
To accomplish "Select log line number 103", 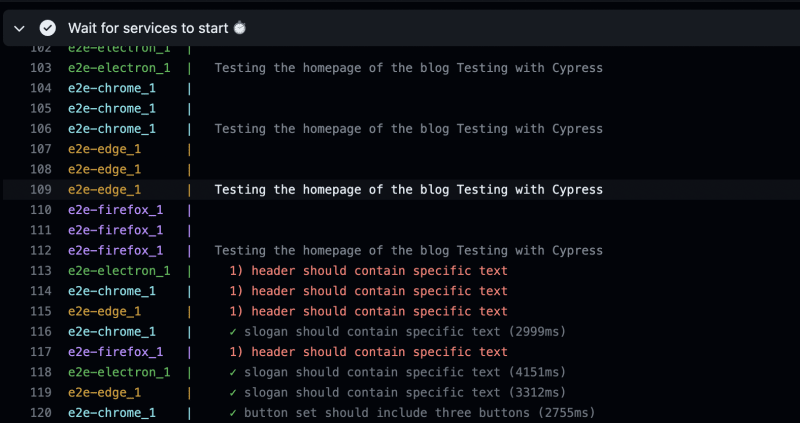I will (41, 68).
